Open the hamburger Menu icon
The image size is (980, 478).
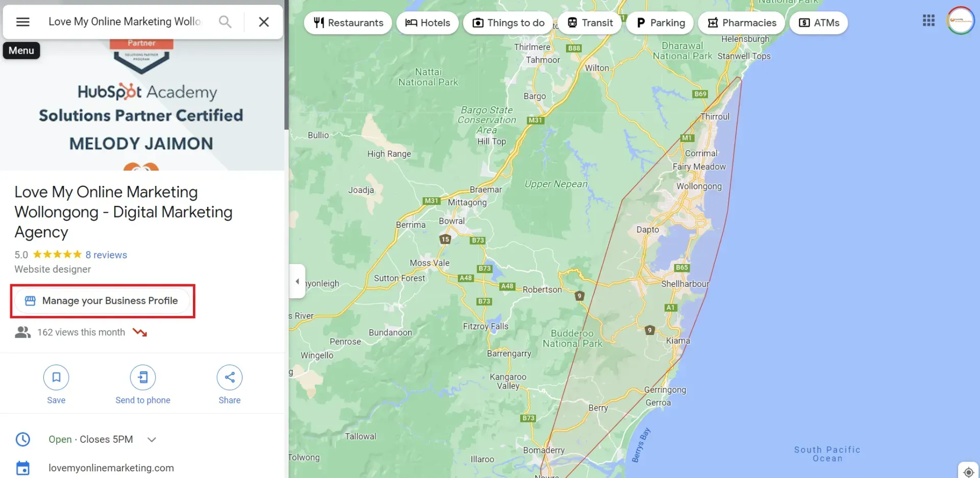[23, 22]
